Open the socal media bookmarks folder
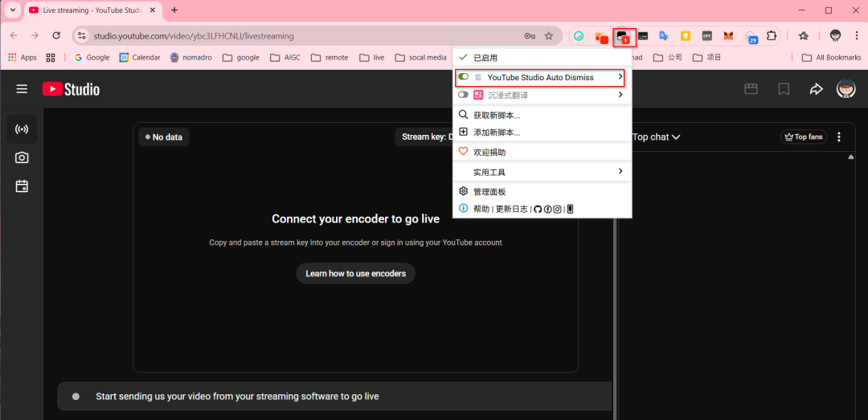This screenshot has width=868, height=420. tap(420, 57)
